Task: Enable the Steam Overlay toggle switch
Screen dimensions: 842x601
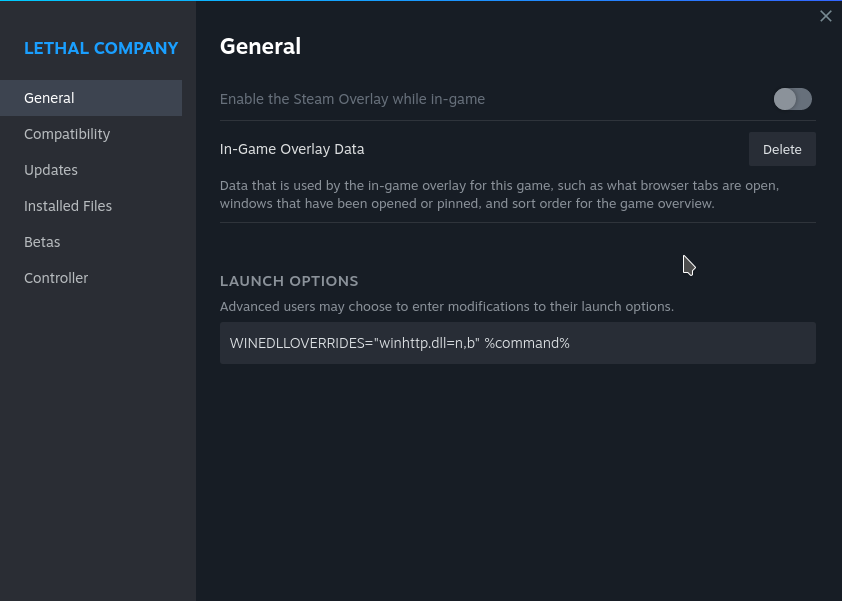Action: (x=792, y=99)
